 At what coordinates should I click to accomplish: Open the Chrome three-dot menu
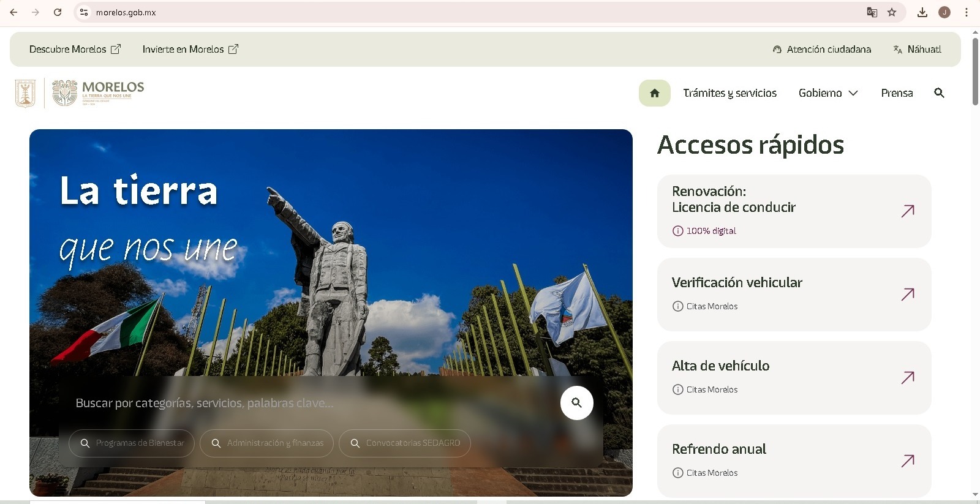(x=967, y=12)
